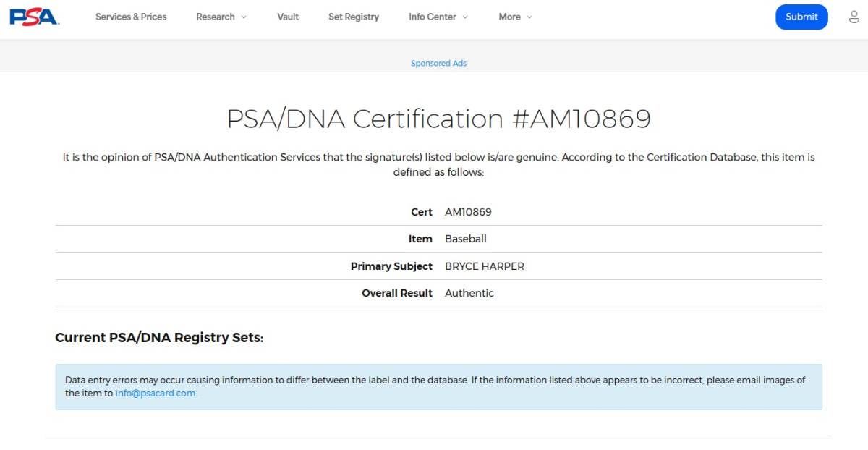Viewport: 868px width, 450px height.
Task: Open the user account icon
Action: 854,17
